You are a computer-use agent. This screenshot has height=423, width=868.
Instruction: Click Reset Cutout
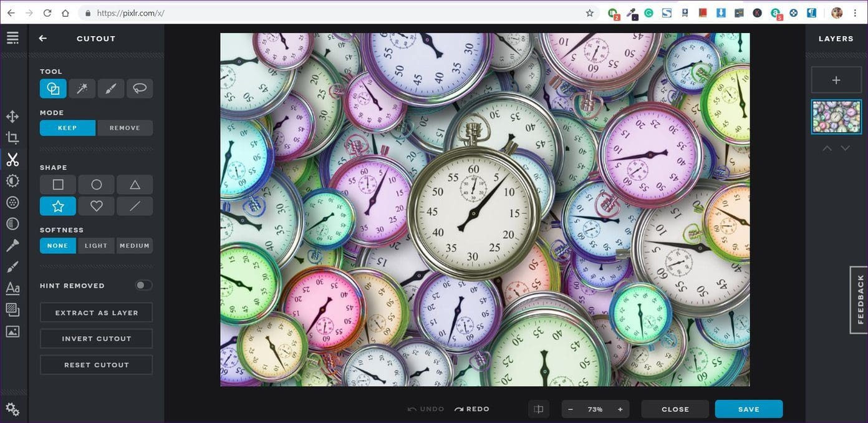(97, 365)
